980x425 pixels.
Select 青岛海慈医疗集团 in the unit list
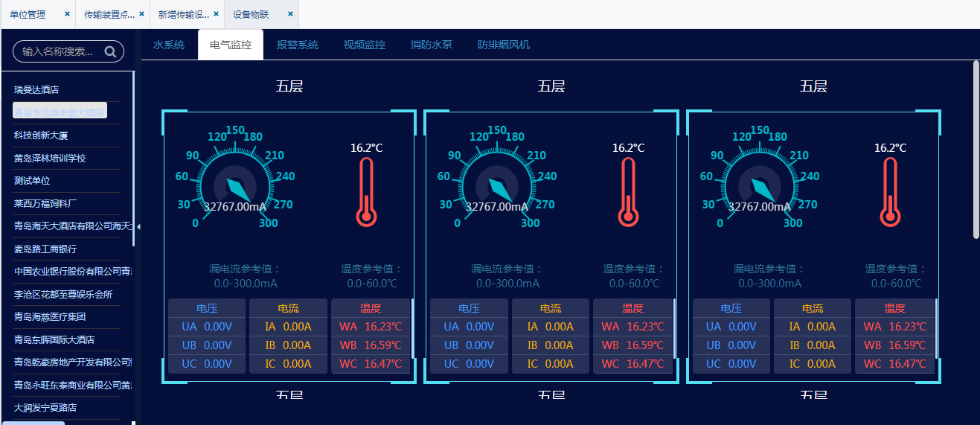pyautogui.click(x=50, y=317)
